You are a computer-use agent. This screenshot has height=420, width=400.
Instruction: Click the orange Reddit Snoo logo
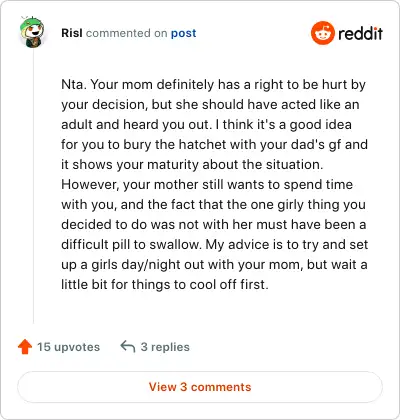pyautogui.click(x=322, y=33)
